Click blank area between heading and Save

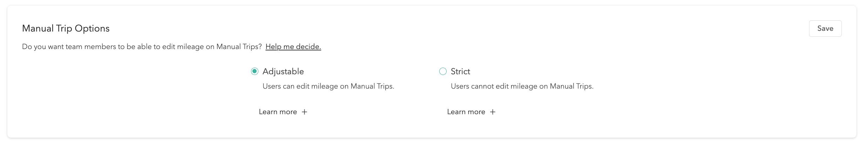pyautogui.click(x=456, y=29)
